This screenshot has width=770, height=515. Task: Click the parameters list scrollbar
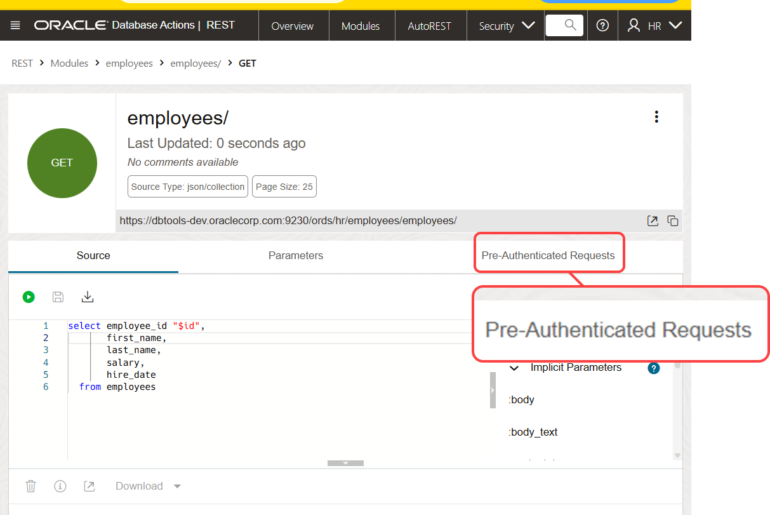pyautogui.click(x=678, y=410)
